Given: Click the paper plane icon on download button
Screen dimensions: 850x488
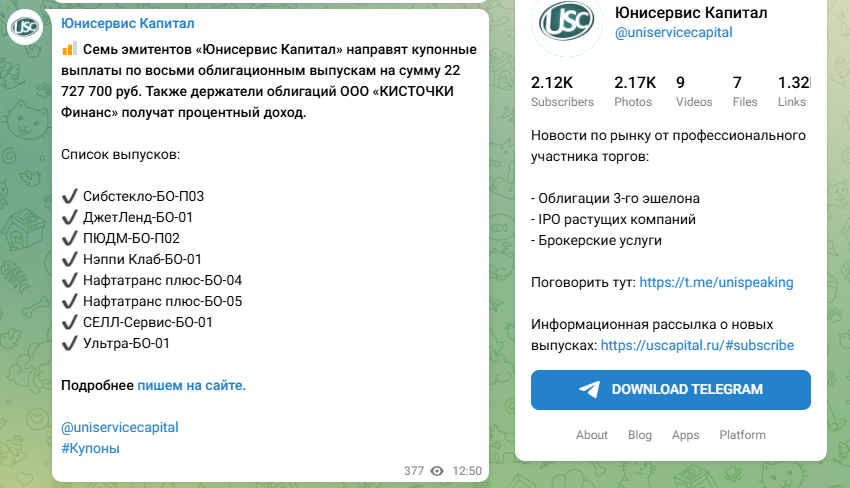Looking at the screenshot, I should click(589, 389).
